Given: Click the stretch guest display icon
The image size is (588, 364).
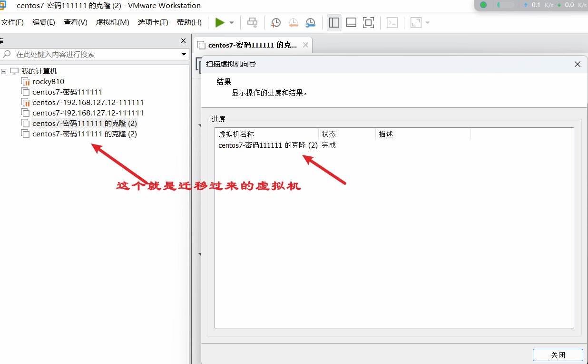Looking at the screenshot, I should (416, 22).
